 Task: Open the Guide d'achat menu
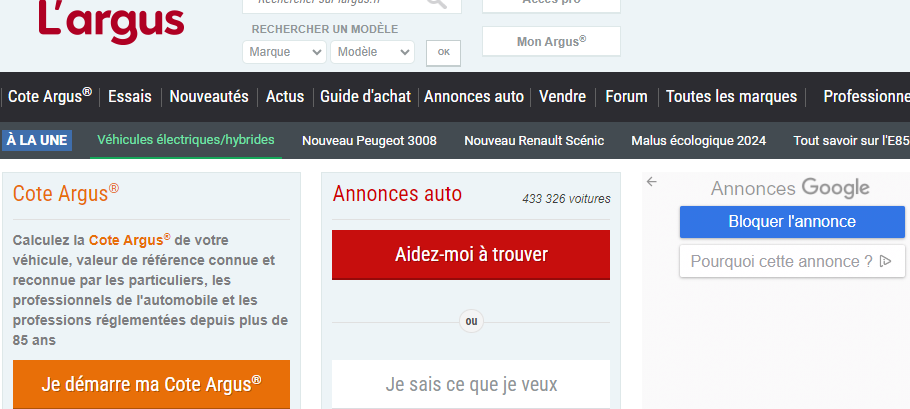366,96
